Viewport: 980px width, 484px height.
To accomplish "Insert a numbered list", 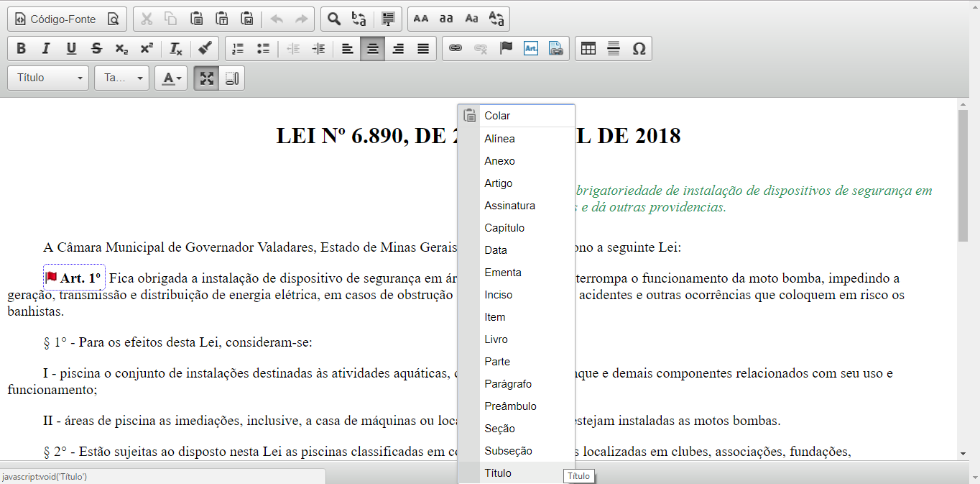I will click(239, 49).
